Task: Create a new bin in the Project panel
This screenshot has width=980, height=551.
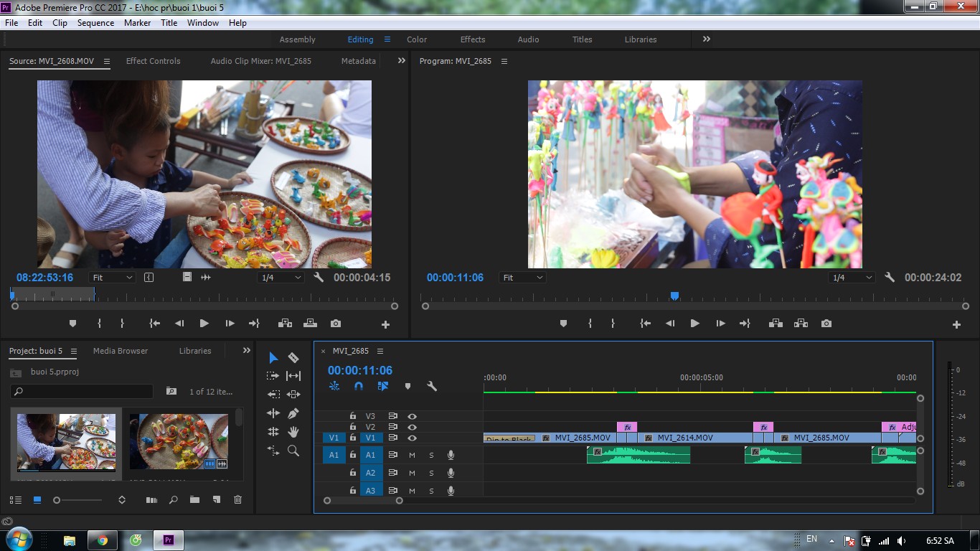Action: tap(194, 500)
